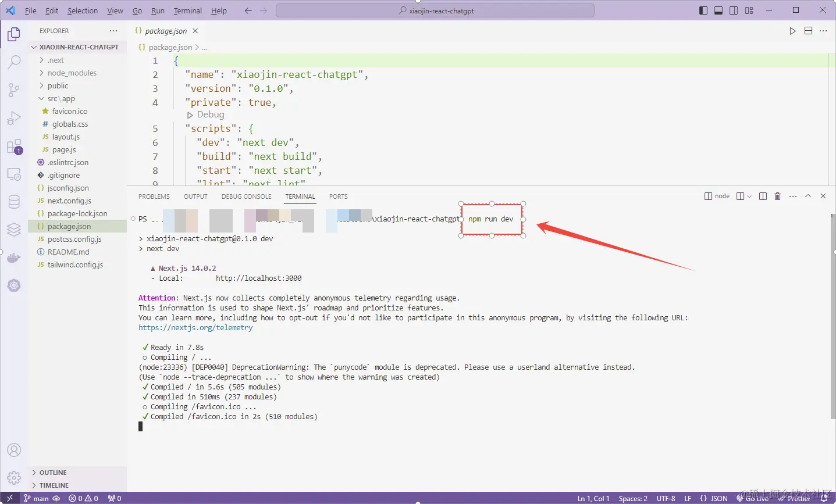Toggle Secondary Side Bar visibility
The image size is (836, 504).
click(x=734, y=10)
